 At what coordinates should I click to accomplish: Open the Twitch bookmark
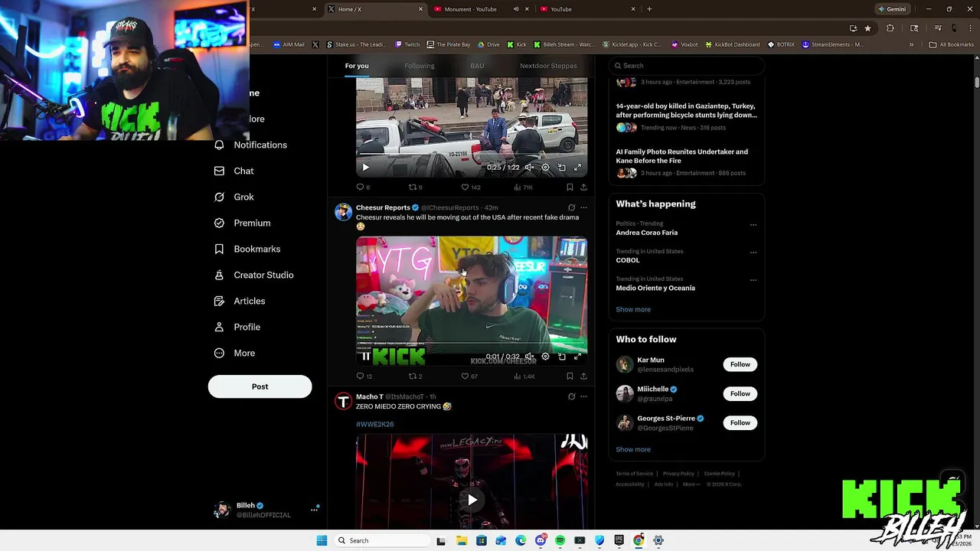click(x=407, y=44)
